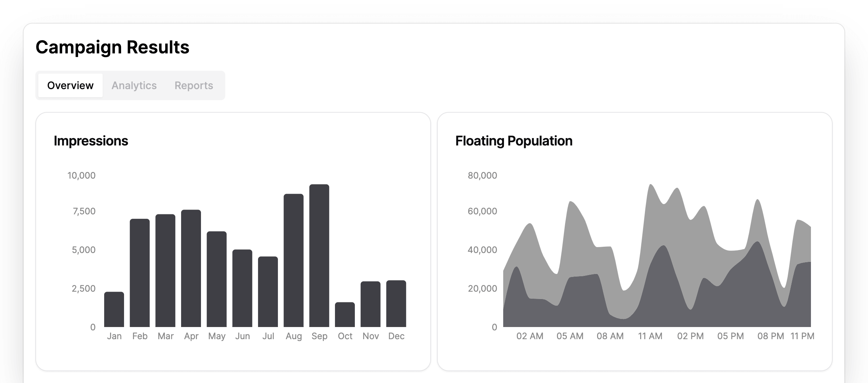Open the Analytics tab
Viewport: 868px width, 383px height.
pos(134,85)
